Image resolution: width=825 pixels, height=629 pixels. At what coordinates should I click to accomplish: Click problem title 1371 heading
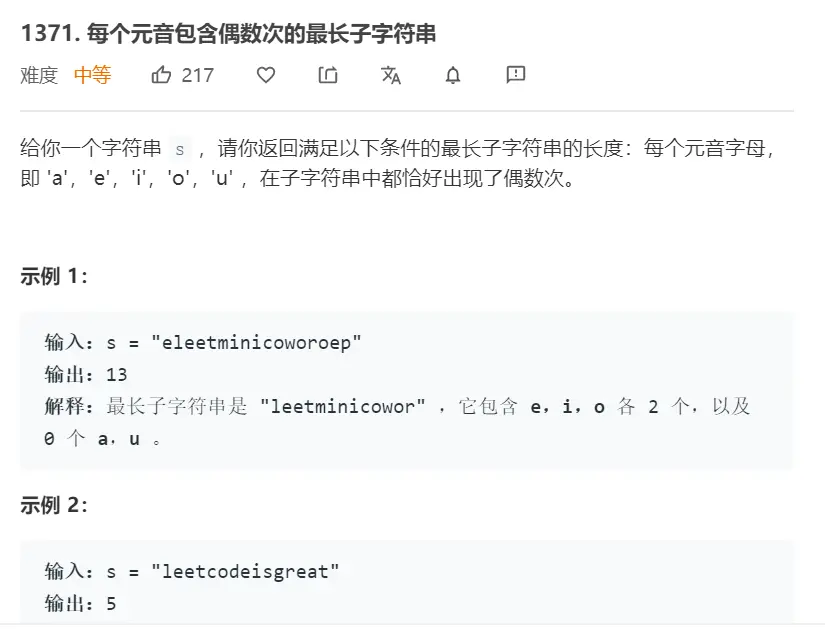point(227,33)
